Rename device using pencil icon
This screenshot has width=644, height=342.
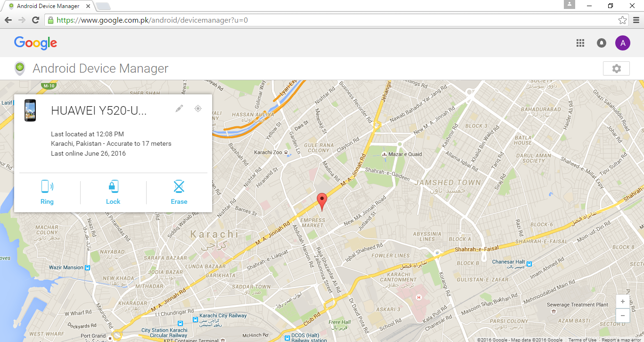point(179,108)
